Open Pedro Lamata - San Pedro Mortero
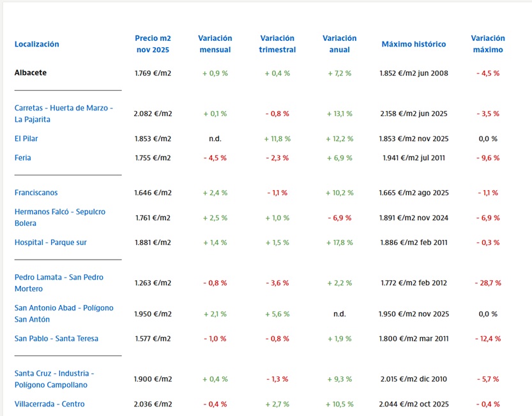The height and width of the screenshot is (416, 532). [x=59, y=283]
